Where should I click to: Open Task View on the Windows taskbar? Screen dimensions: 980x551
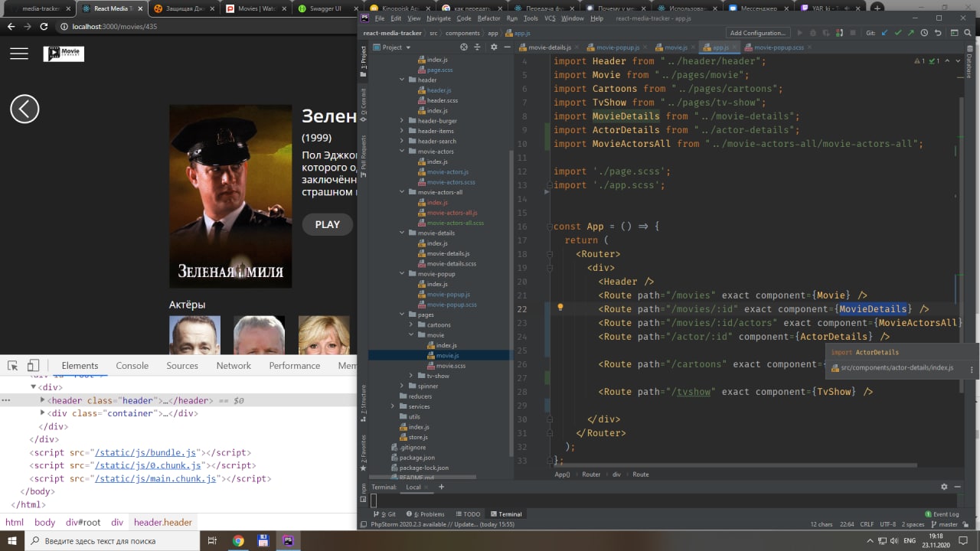212,541
